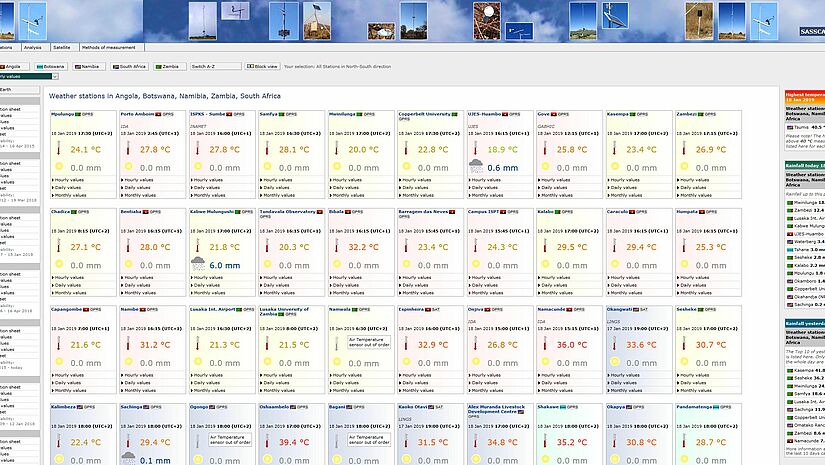Click the thermometer icon in the Mpulungu card
Viewport: 825px width, 465px height.
click(58, 149)
